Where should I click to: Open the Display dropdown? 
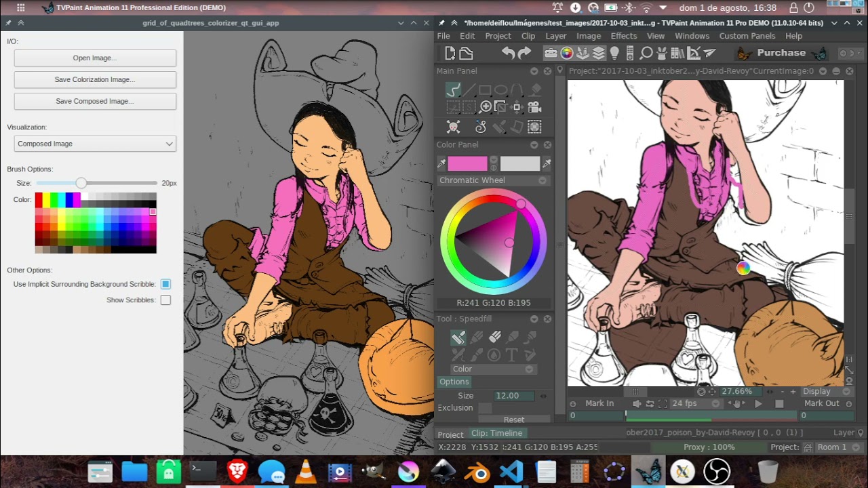(x=826, y=391)
